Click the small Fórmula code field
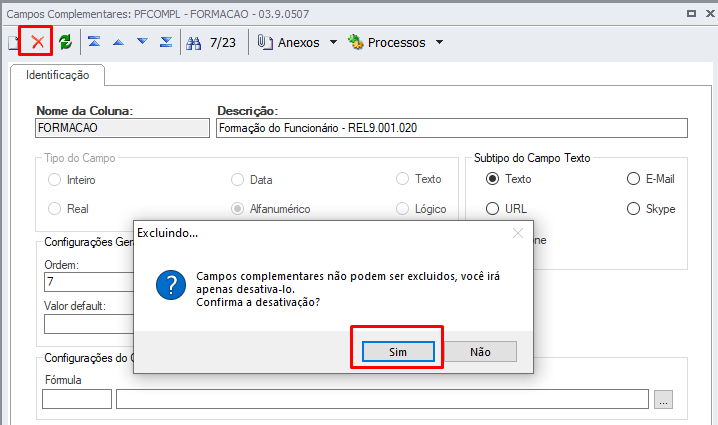Viewport: 718px width, 425px height. coord(77,399)
